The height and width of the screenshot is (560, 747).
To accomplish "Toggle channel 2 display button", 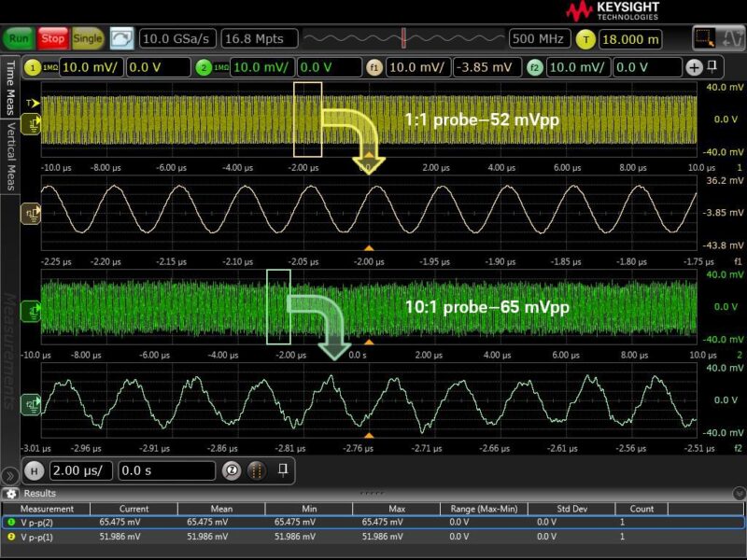I will coord(204,67).
